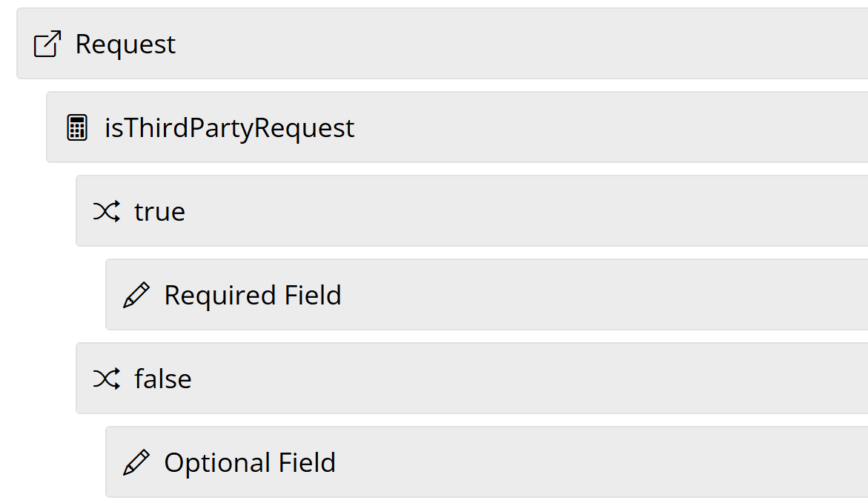Select the Optional Field label text
The width and height of the screenshot is (868, 503).
click(250, 463)
